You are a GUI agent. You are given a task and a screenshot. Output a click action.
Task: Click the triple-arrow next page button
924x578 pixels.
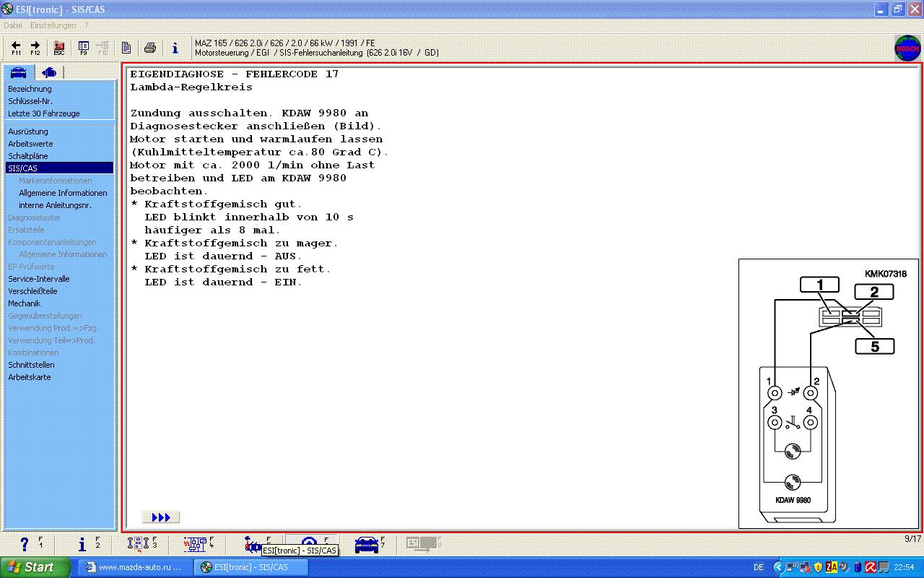coord(161,517)
